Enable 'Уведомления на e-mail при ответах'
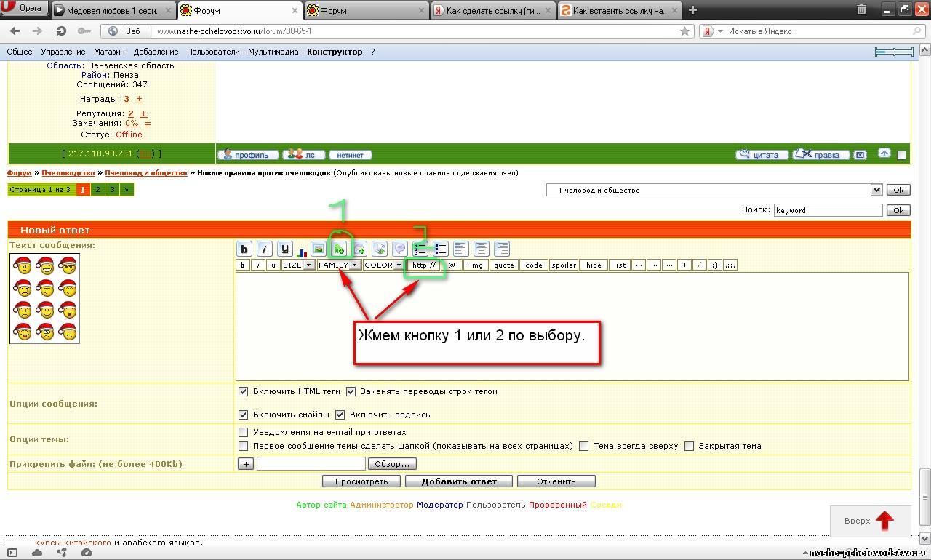The width and height of the screenshot is (931, 560). pyautogui.click(x=244, y=432)
